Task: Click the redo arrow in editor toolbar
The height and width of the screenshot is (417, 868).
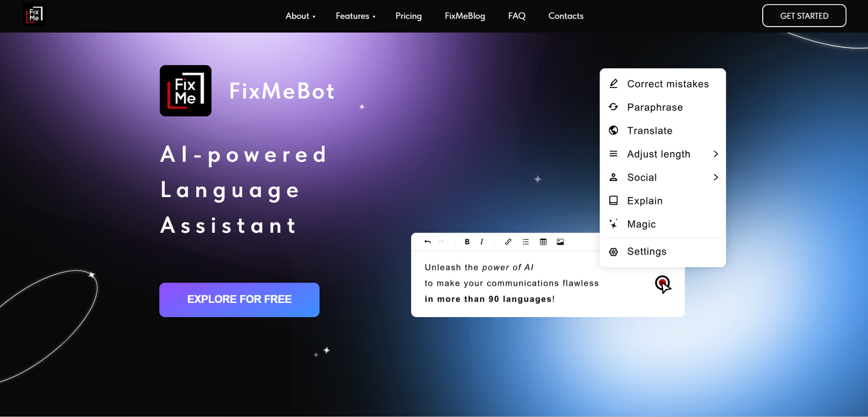Action: point(441,242)
